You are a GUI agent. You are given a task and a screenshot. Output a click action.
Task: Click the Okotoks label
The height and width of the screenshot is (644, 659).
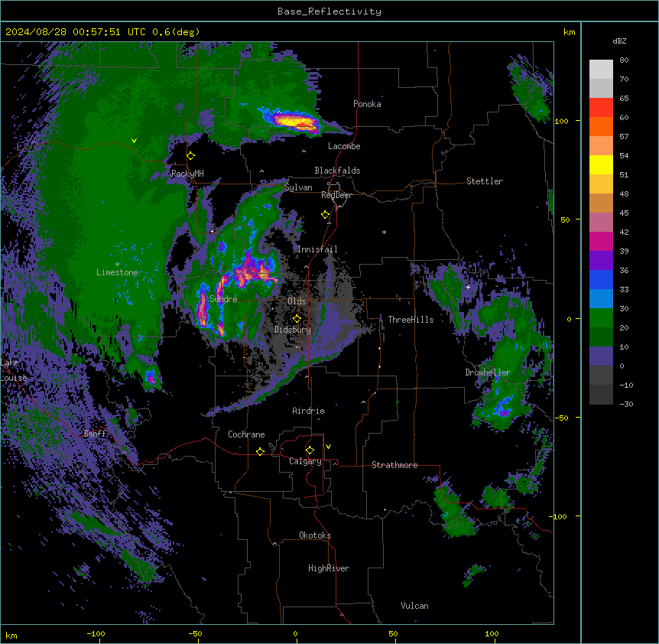click(315, 535)
